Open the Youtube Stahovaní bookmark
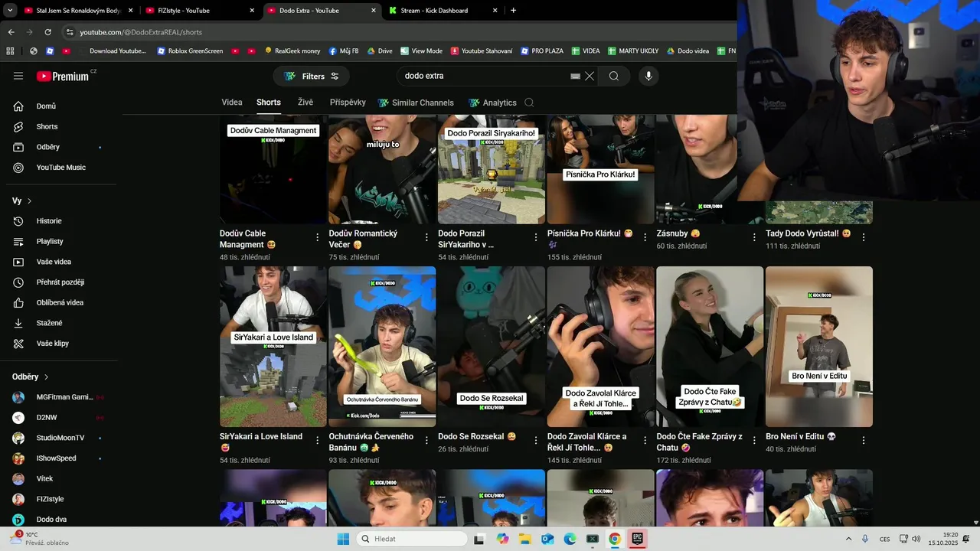This screenshot has width=980, height=551. coord(482,51)
